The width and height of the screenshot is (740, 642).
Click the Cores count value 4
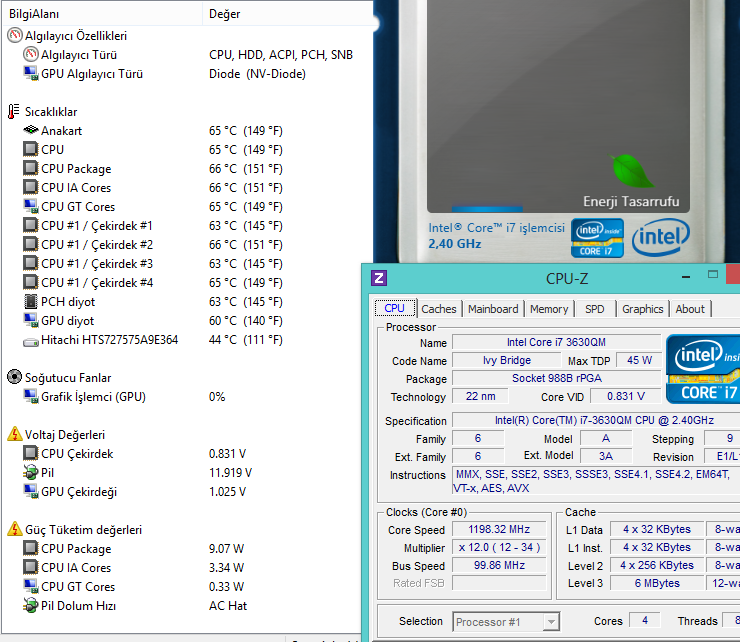pyautogui.click(x=645, y=620)
